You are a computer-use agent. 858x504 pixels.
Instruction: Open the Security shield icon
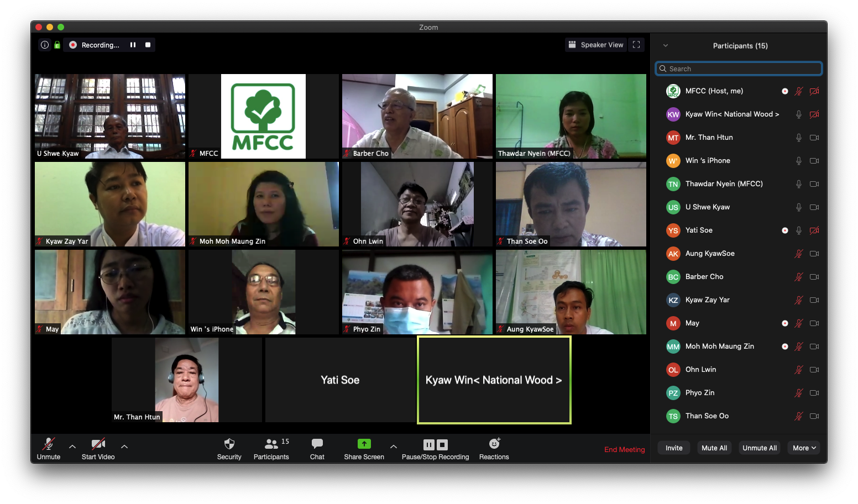[229, 444]
